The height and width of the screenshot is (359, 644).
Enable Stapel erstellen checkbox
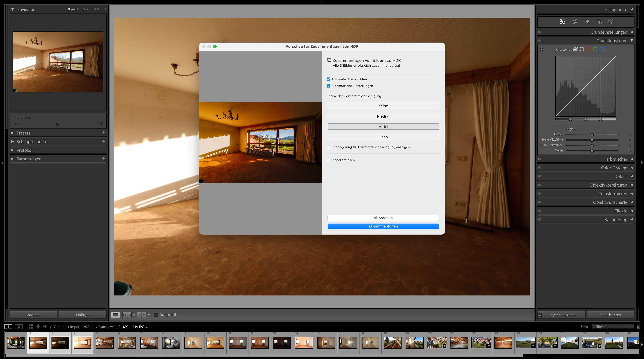point(328,160)
